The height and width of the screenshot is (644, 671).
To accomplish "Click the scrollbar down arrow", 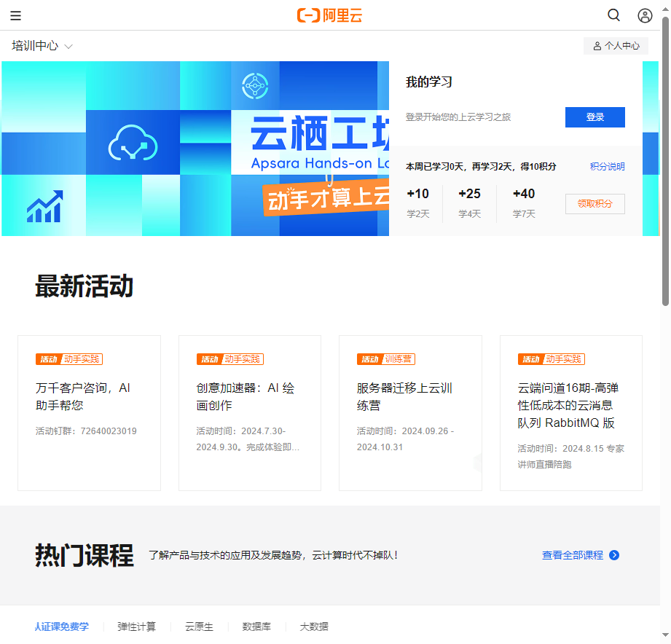I will [x=665, y=635].
